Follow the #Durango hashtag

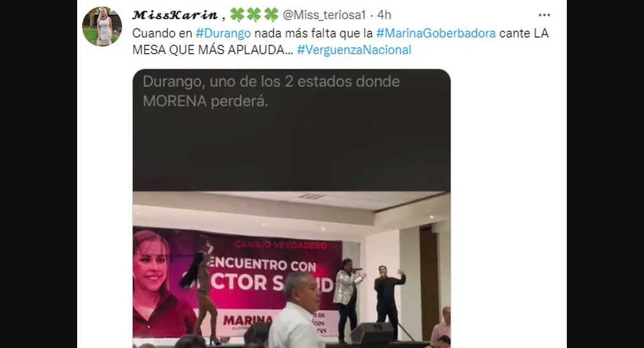coord(223,33)
